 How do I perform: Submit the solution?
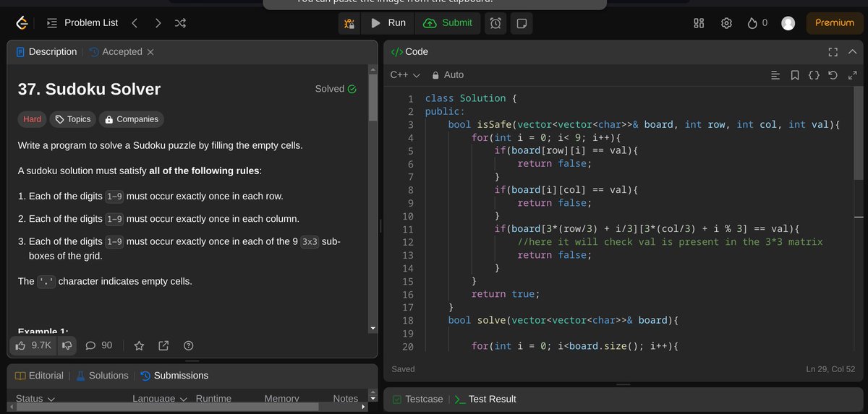pos(448,23)
